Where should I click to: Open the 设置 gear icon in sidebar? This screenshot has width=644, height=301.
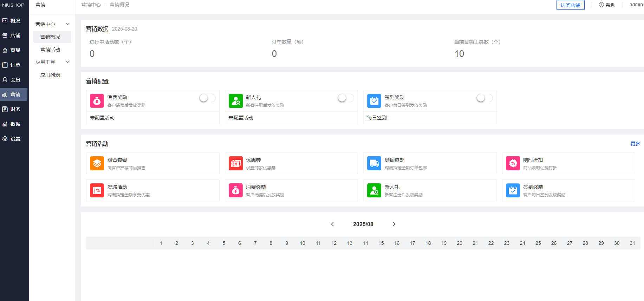tap(5, 139)
